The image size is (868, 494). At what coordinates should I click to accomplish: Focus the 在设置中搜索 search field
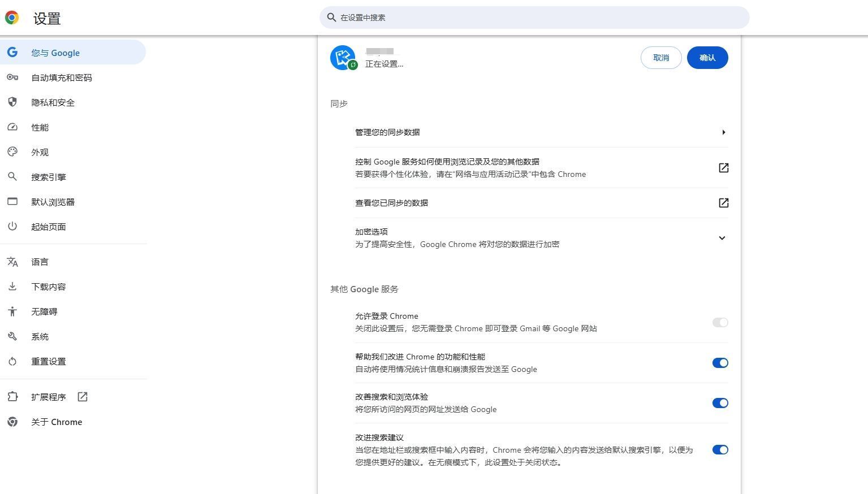click(534, 18)
